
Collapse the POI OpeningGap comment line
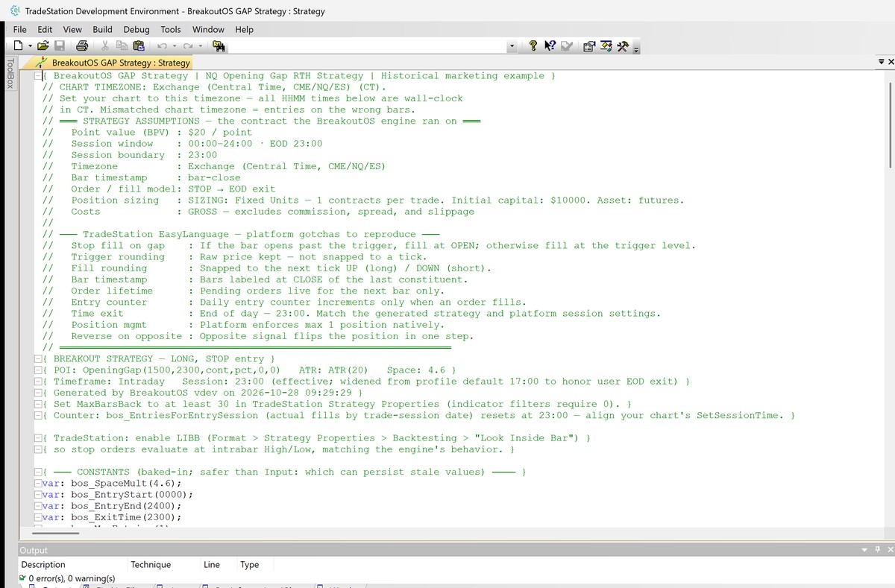pyautogui.click(x=38, y=370)
